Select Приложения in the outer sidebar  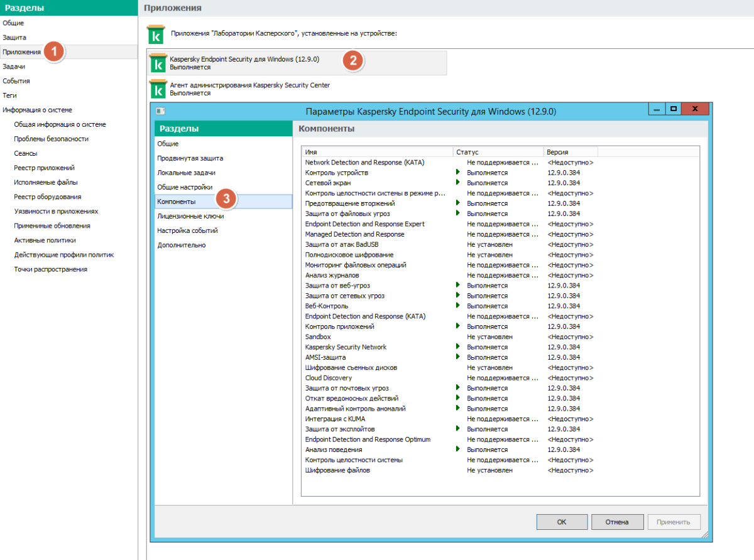(x=68, y=52)
